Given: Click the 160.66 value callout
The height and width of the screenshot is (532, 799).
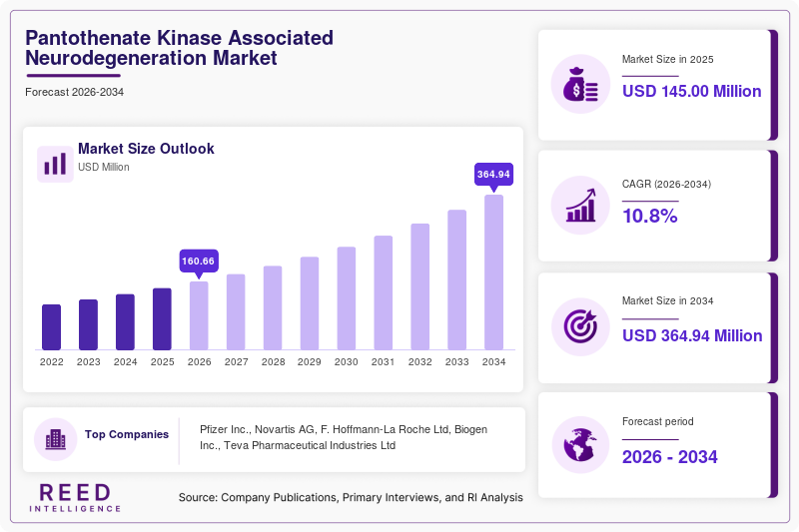Looking at the screenshot, I should (x=199, y=262).
